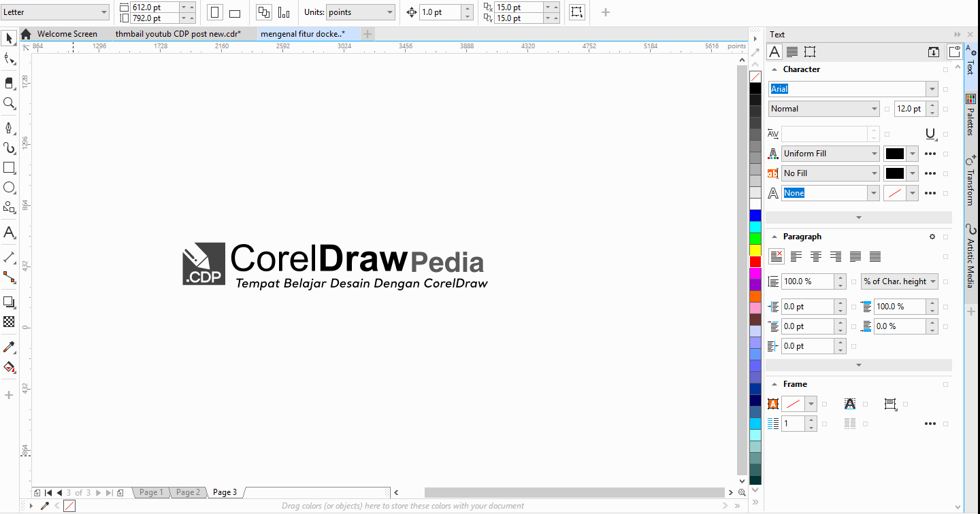Open the Arial font name dropdown
980x514 pixels.
(x=932, y=89)
